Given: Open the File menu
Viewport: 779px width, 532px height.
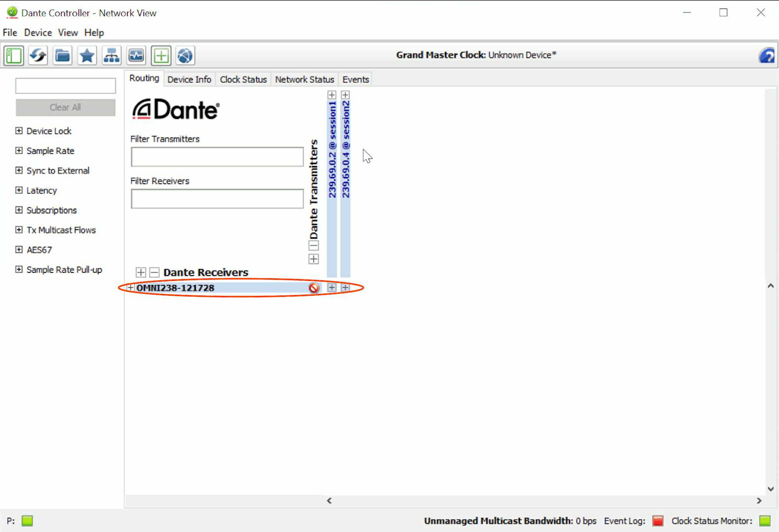Looking at the screenshot, I should pyautogui.click(x=10, y=33).
